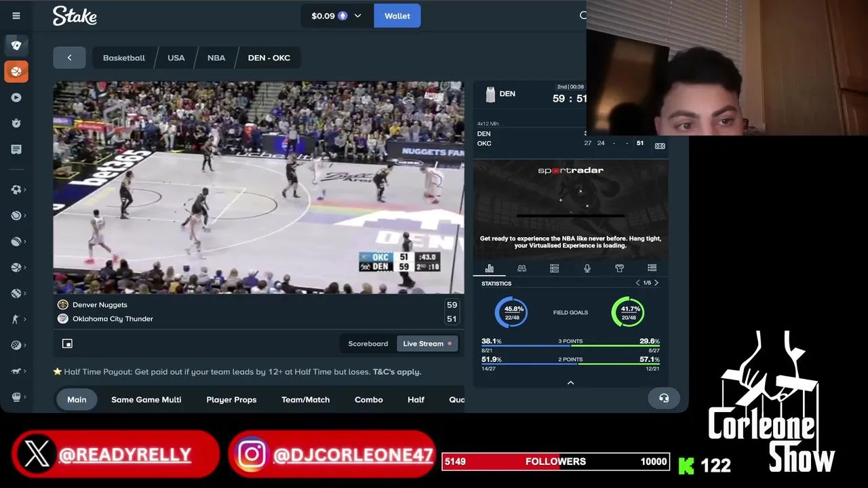868x488 pixels.
Task: Open the standings table widget tab
Action: 554,268
